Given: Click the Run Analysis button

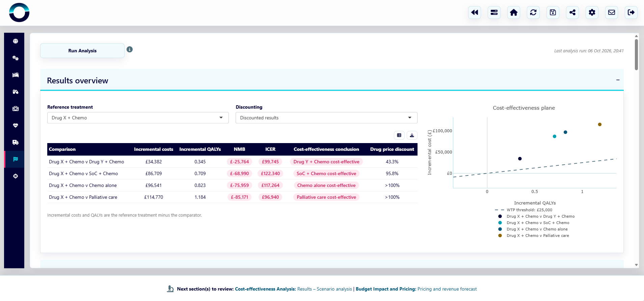Looking at the screenshot, I should point(82,51).
